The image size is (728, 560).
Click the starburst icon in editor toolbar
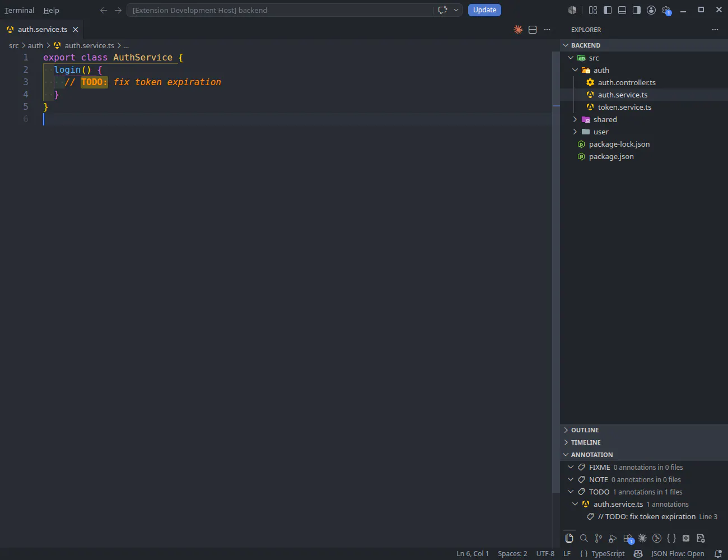[518, 30]
